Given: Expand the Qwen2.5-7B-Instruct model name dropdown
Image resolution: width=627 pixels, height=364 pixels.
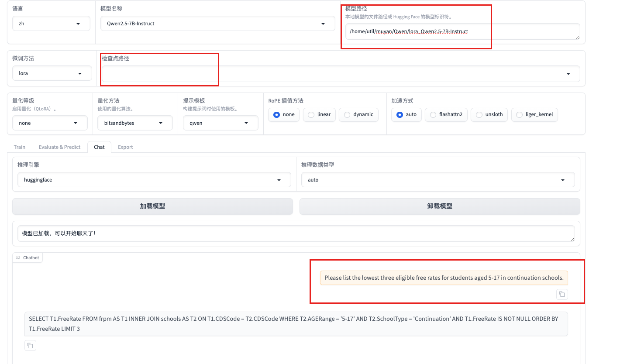Looking at the screenshot, I should click(x=217, y=24).
